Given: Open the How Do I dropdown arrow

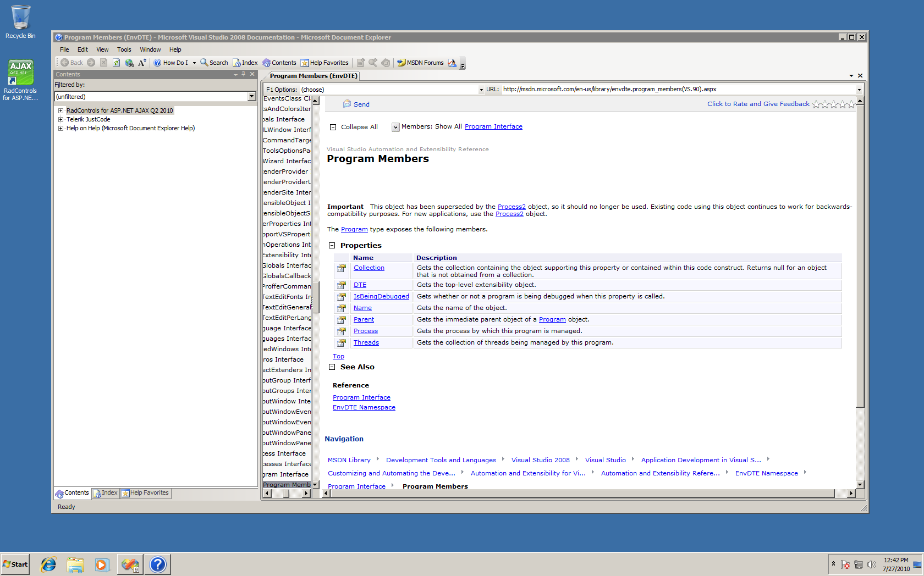Looking at the screenshot, I should click(194, 63).
